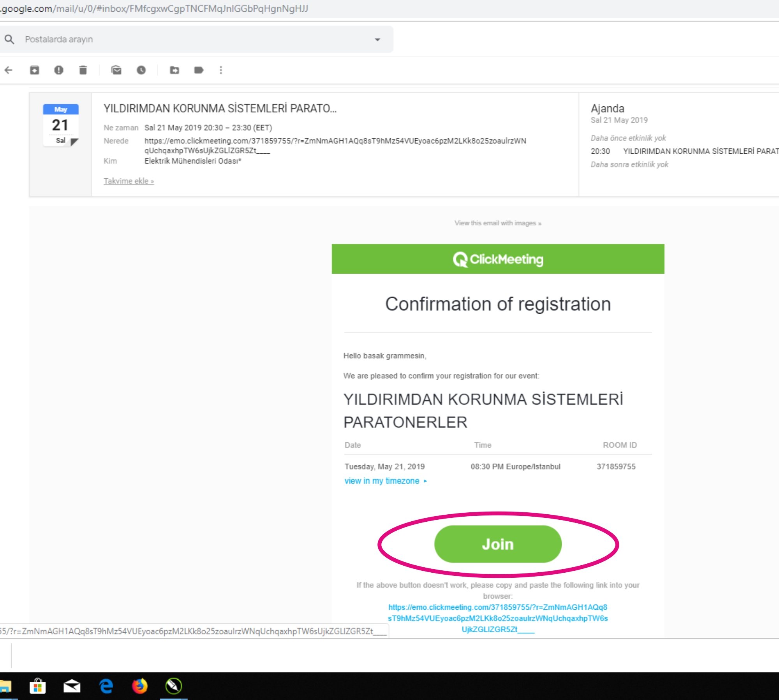Click 'View this email with images' link
Viewport: 779px width, 700px height.
498,223
